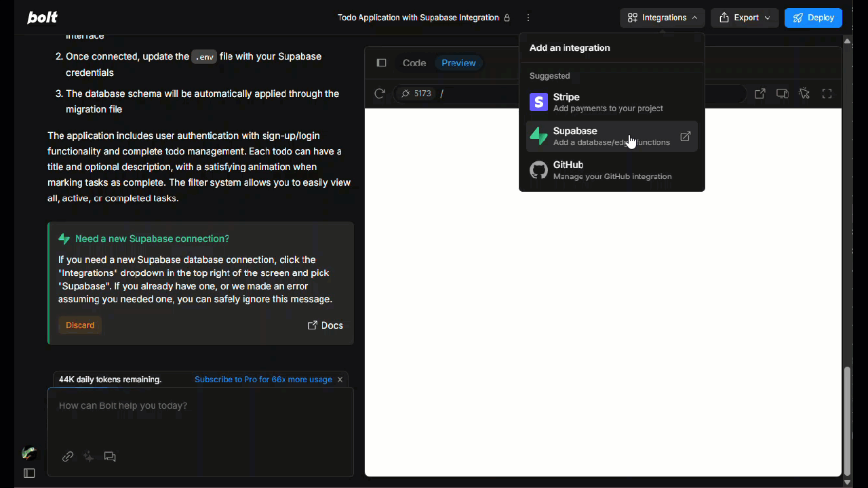Open the Supabase Docs link
This screenshot has width=868, height=488.
click(x=325, y=325)
